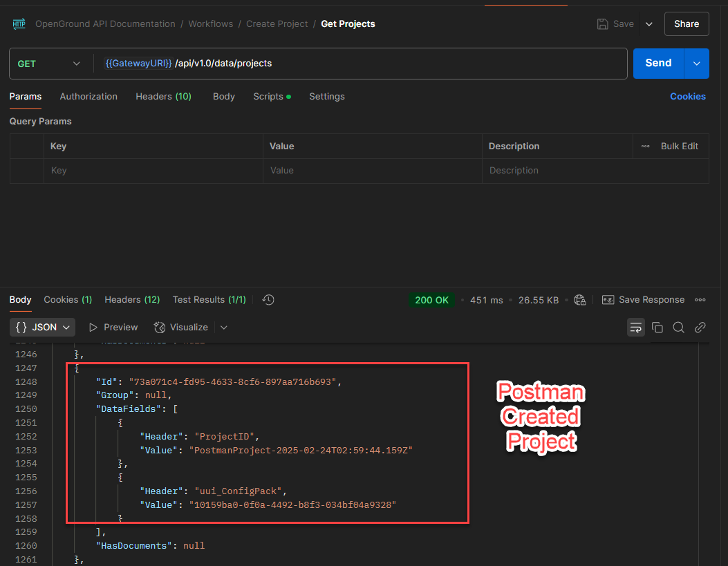Open the Create Project breadcrumb

tap(277, 24)
